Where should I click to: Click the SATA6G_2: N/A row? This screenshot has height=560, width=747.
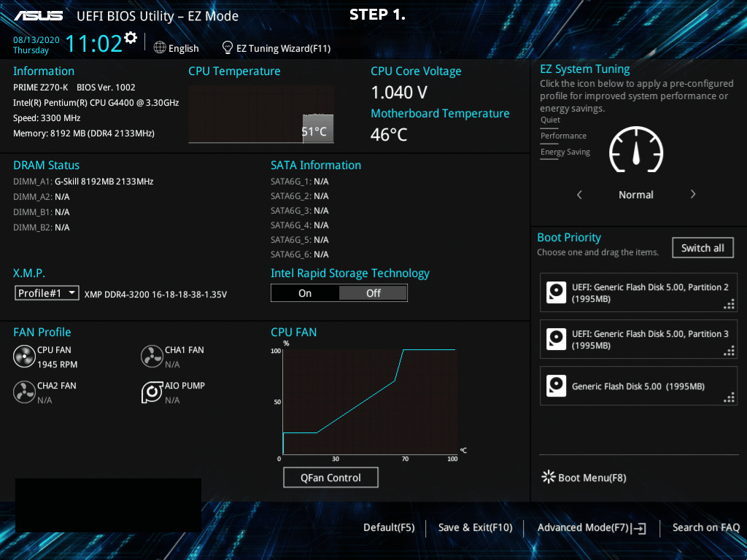pyautogui.click(x=300, y=196)
